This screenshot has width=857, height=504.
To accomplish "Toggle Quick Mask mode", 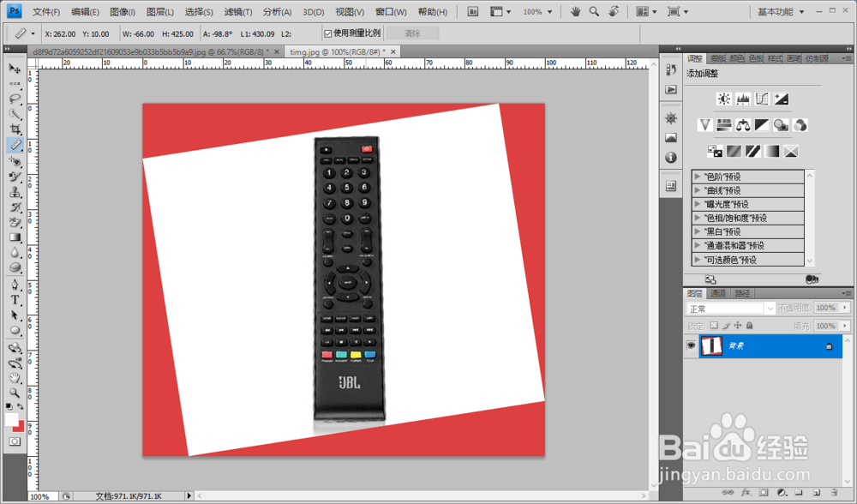I will [15, 441].
